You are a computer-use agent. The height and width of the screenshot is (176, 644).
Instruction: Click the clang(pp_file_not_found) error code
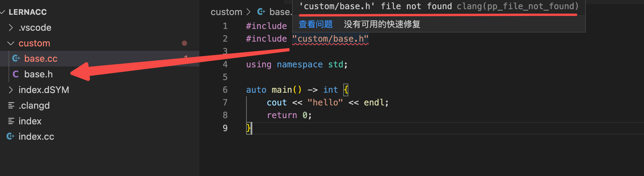[x=518, y=6]
